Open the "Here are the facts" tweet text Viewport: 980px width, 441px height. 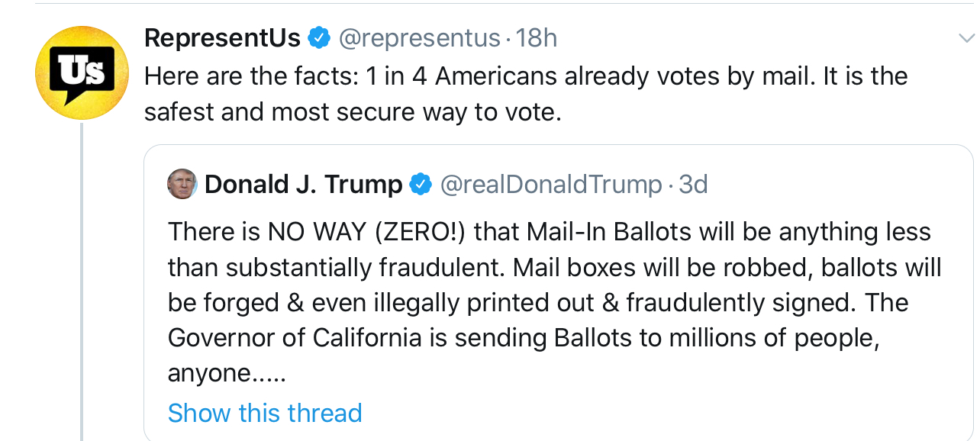point(525,76)
